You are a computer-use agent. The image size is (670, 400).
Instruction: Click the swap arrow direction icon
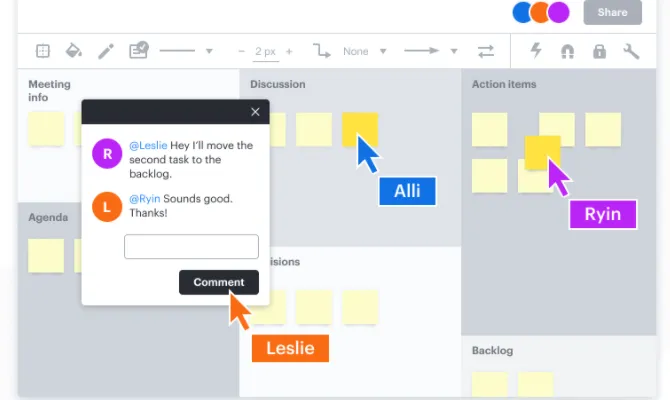pyautogui.click(x=486, y=51)
